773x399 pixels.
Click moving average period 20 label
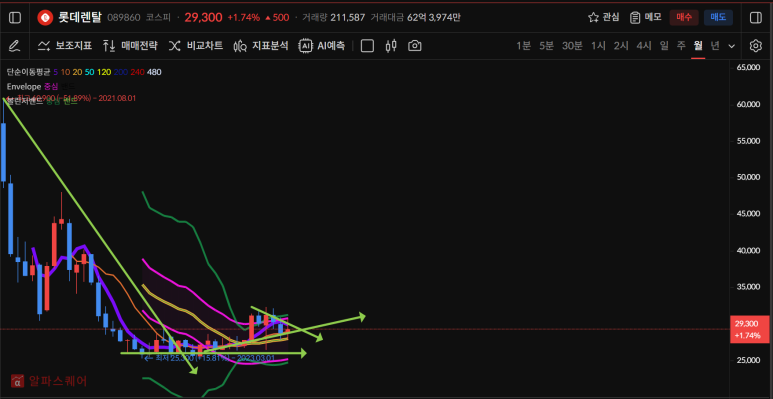(77, 72)
